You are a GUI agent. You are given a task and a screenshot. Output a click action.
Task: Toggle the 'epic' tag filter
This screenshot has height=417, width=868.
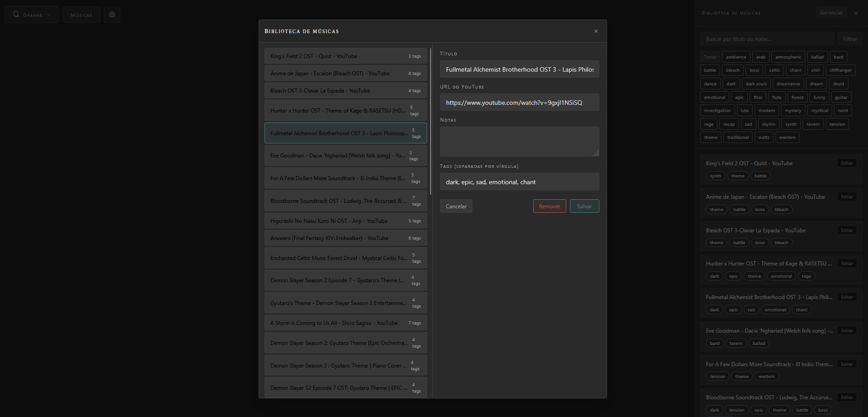coord(739,97)
